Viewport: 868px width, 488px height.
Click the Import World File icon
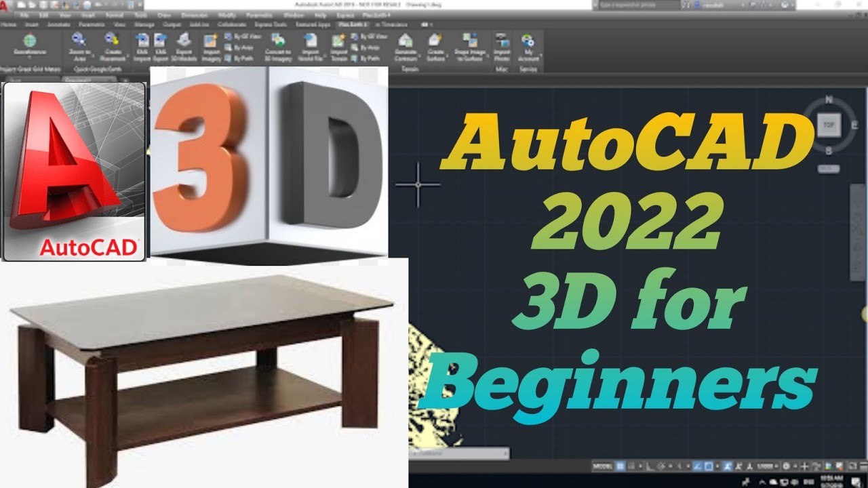pyautogui.click(x=311, y=39)
